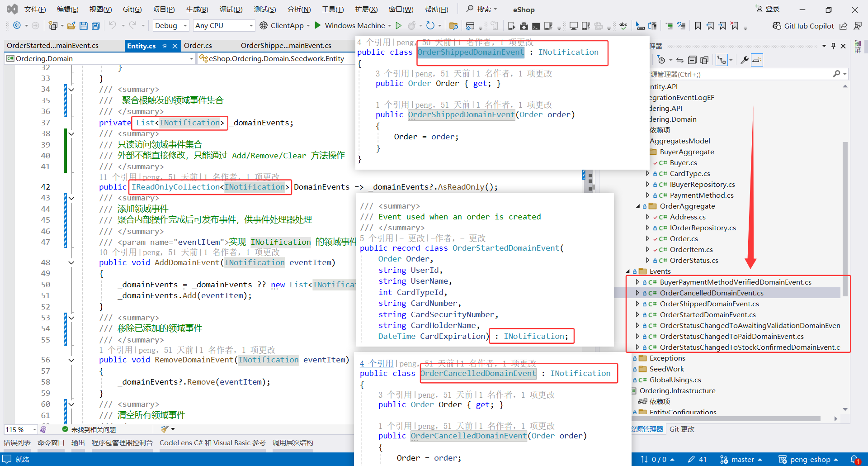Click the New Project icon in toolbar
Image resolution: width=868 pixels, height=466 pixels.
(53, 26)
